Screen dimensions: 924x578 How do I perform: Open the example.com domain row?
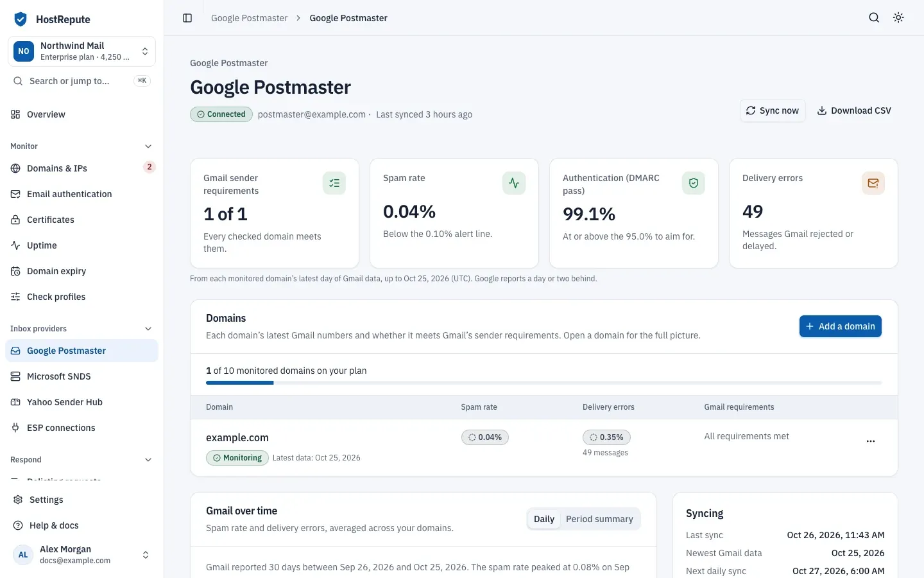coord(544,447)
